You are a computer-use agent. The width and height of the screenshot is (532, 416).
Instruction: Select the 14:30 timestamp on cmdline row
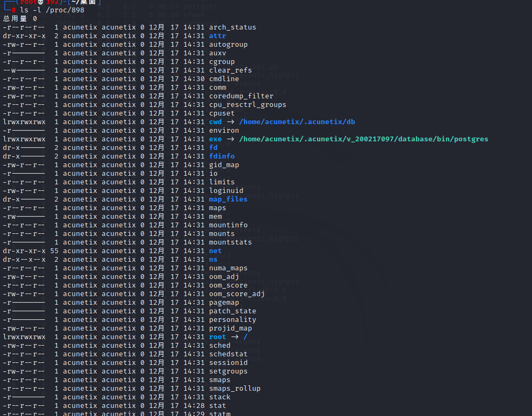pyautogui.click(x=194, y=78)
